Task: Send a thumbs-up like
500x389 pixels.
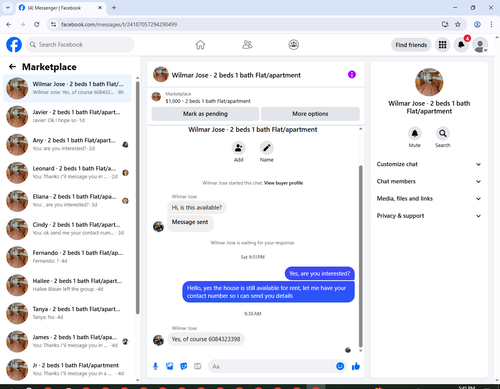Action: coord(356,366)
